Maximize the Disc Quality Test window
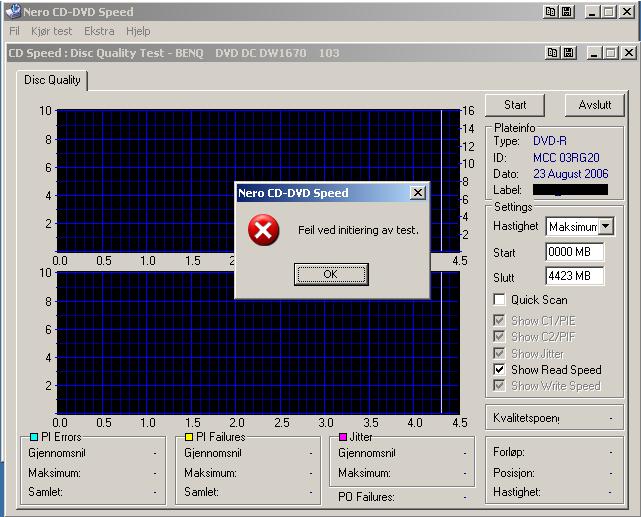Image resolution: width=641 pixels, height=517 pixels. pyautogui.click(x=611, y=53)
